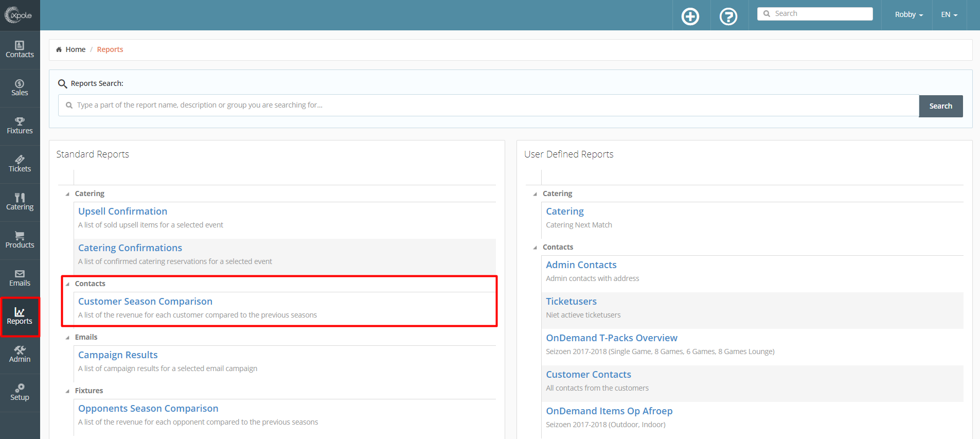Open Setup in the sidebar
The height and width of the screenshot is (439, 980).
[x=20, y=393]
